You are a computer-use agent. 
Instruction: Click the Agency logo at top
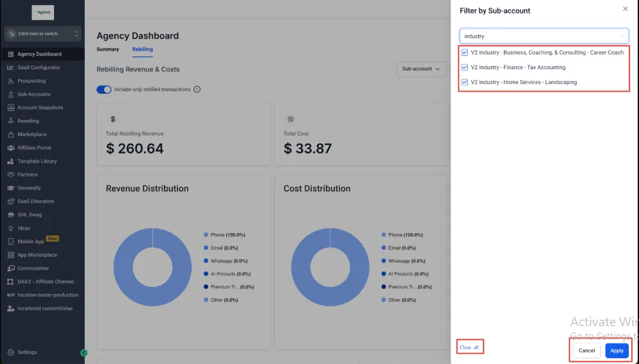click(x=43, y=13)
